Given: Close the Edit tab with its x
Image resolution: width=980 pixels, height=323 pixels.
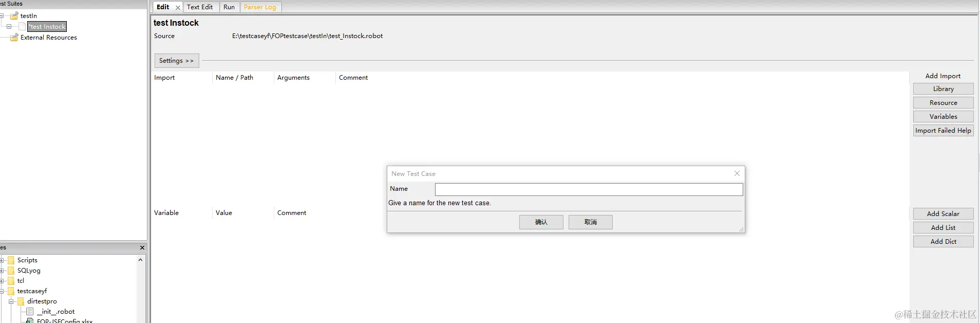Looking at the screenshot, I should click(178, 8).
